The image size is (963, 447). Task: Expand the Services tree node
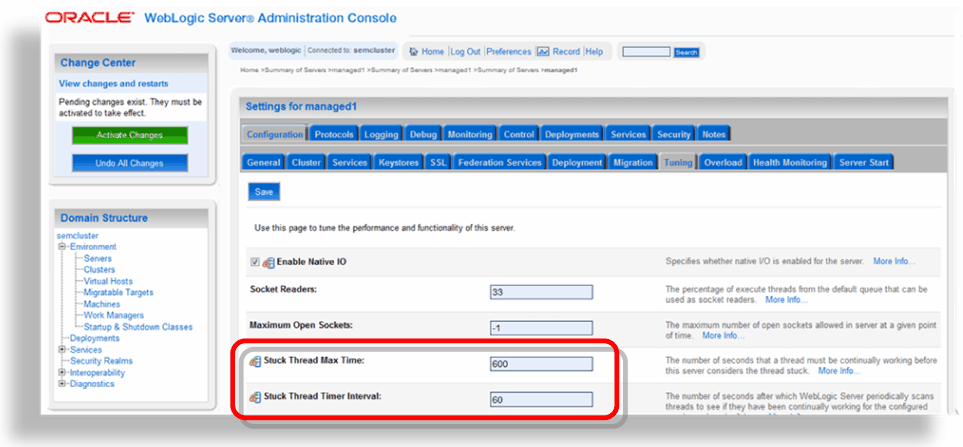[x=61, y=350]
